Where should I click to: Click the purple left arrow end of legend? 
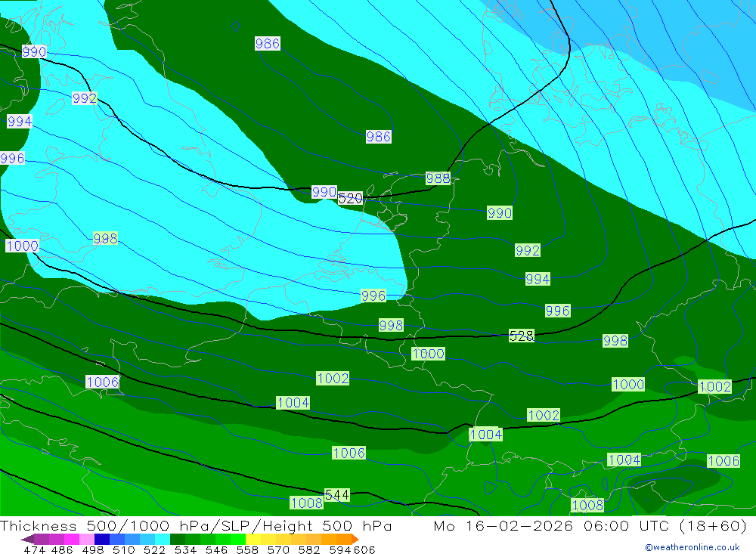tap(27, 539)
